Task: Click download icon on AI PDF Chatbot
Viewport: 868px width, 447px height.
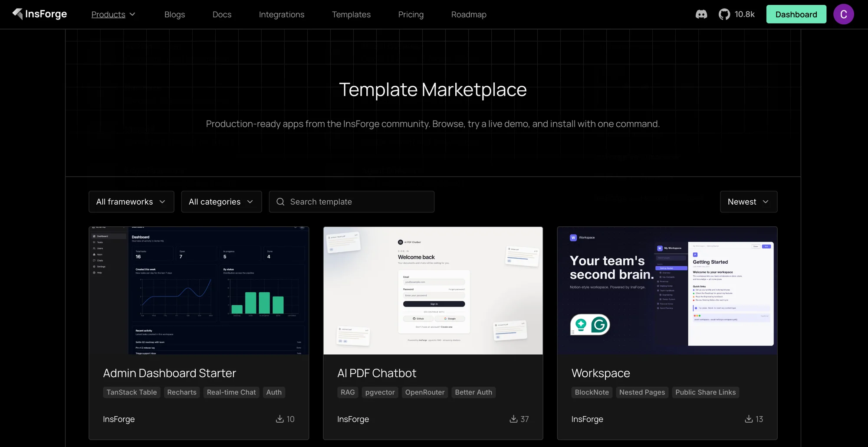Action: click(513, 419)
